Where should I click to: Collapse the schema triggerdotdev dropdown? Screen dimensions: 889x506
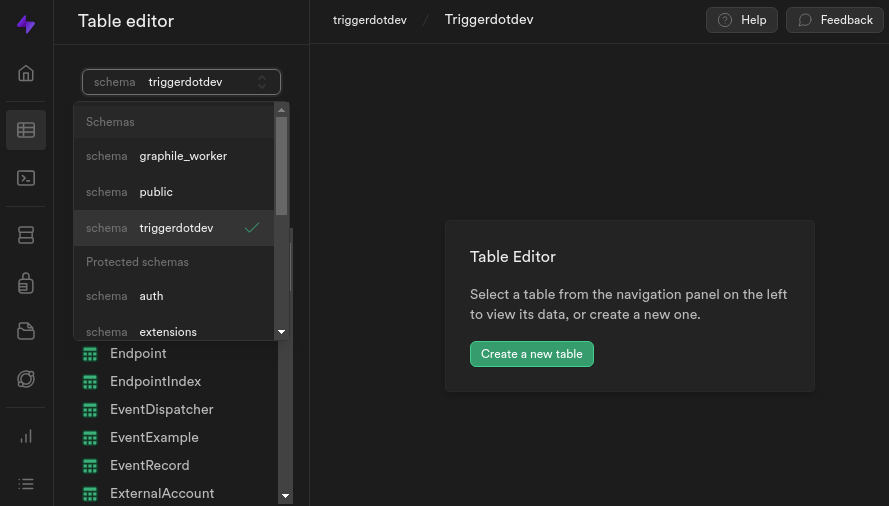point(181,82)
